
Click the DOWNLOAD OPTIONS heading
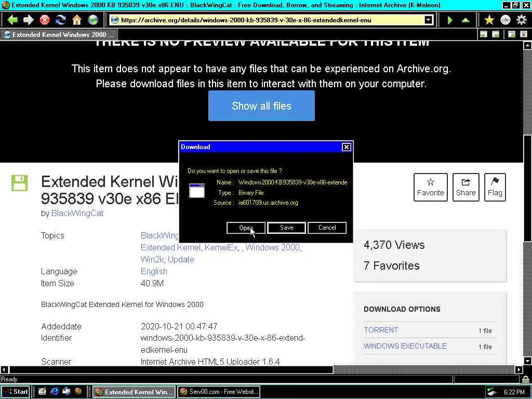tap(402, 309)
